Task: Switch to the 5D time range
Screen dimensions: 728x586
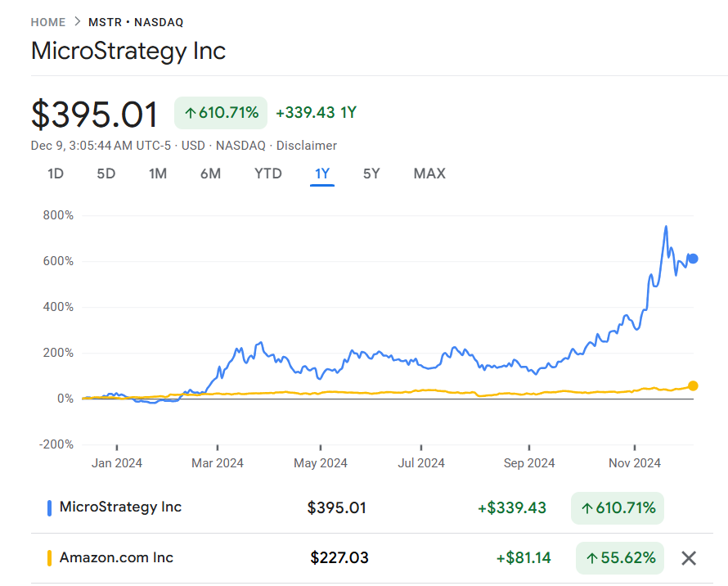Action: [x=106, y=174]
